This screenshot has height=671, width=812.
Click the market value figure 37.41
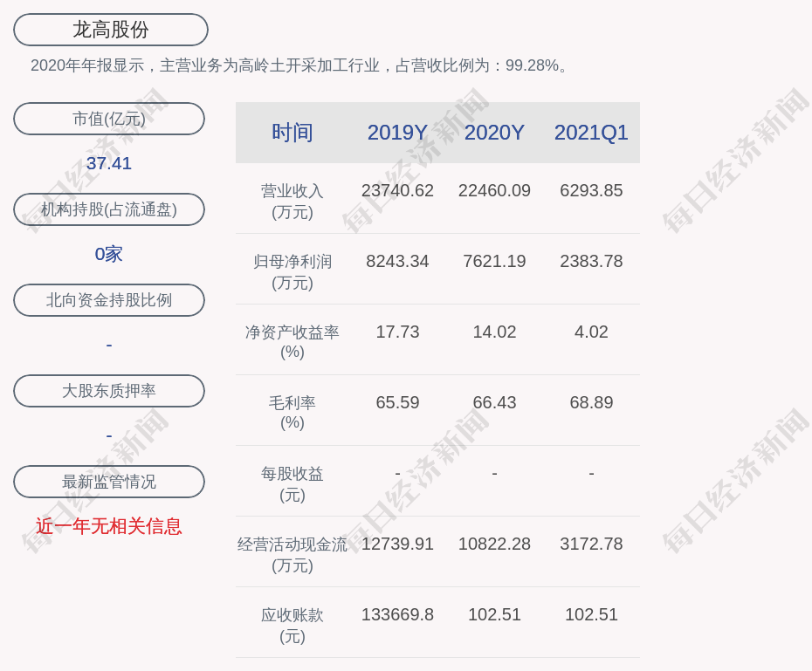[x=109, y=163]
